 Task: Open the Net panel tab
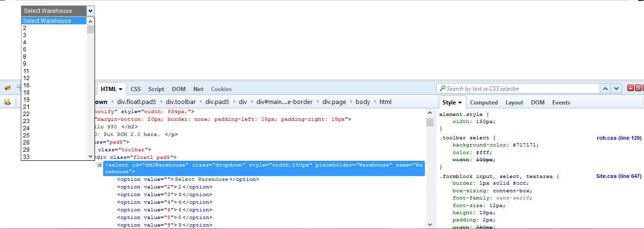tap(198, 89)
